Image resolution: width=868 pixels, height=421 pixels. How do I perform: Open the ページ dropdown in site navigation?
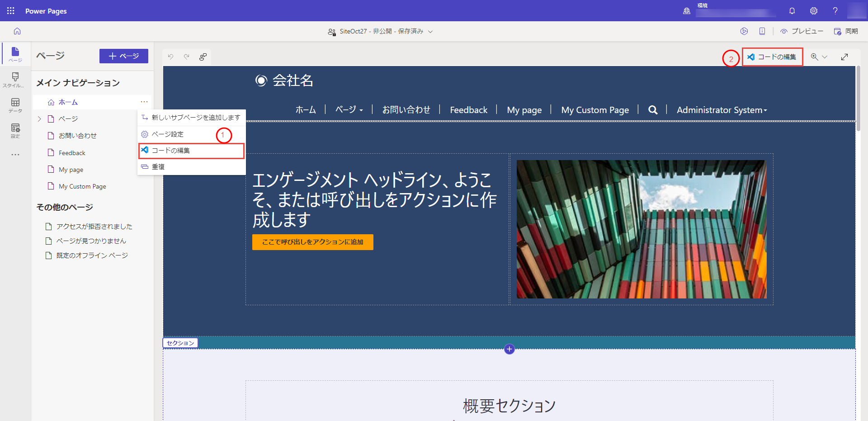(x=349, y=110)
